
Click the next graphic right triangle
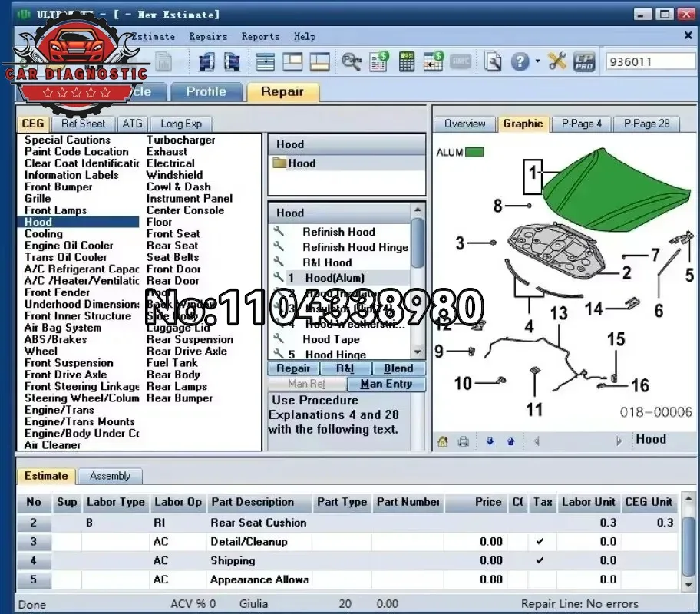619,441
